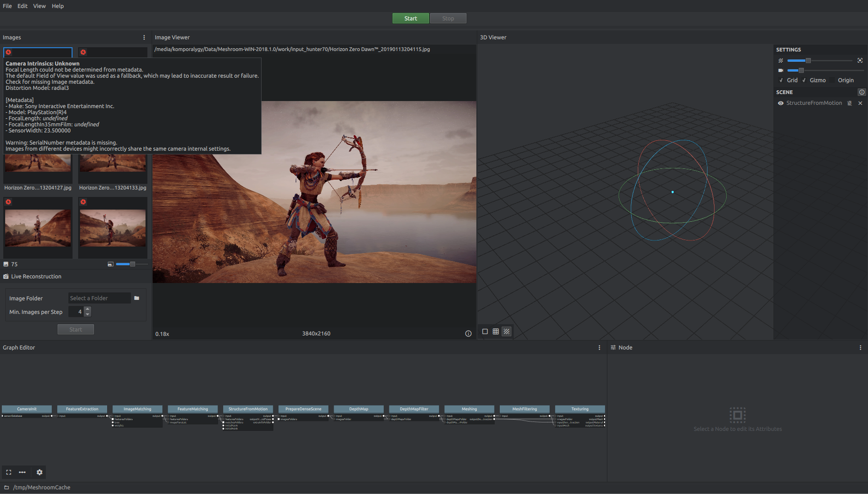Select textured render mode icon in 3D Viewer
868x494 pixels.
click(x=507, y=332)
